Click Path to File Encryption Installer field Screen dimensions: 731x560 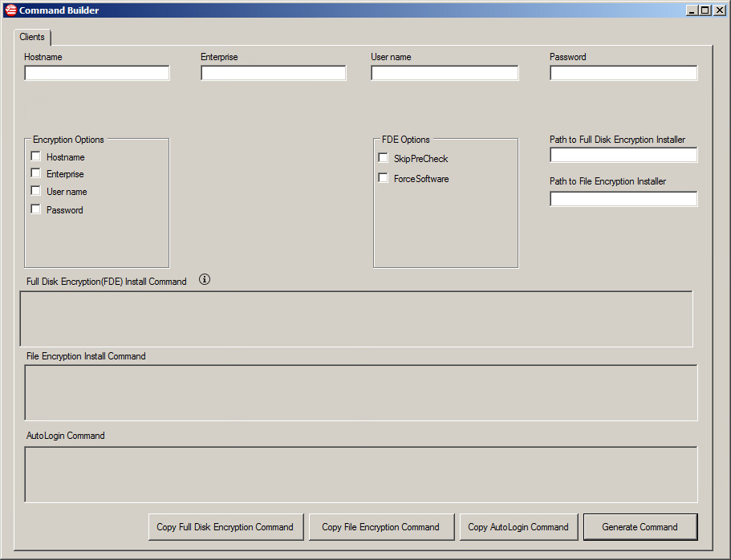coord(623,199)
